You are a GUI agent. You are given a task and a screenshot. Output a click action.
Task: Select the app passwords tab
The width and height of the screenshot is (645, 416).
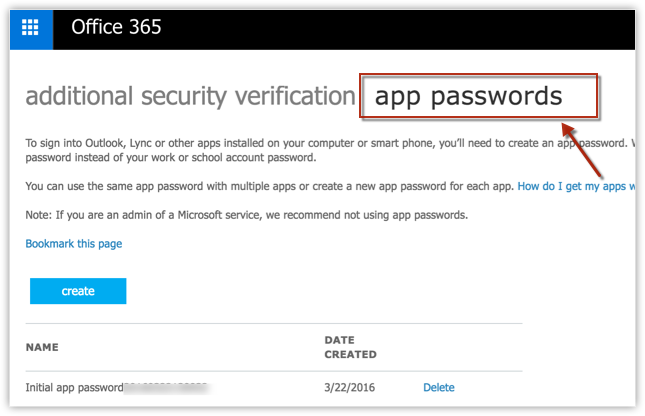point(468,97)
